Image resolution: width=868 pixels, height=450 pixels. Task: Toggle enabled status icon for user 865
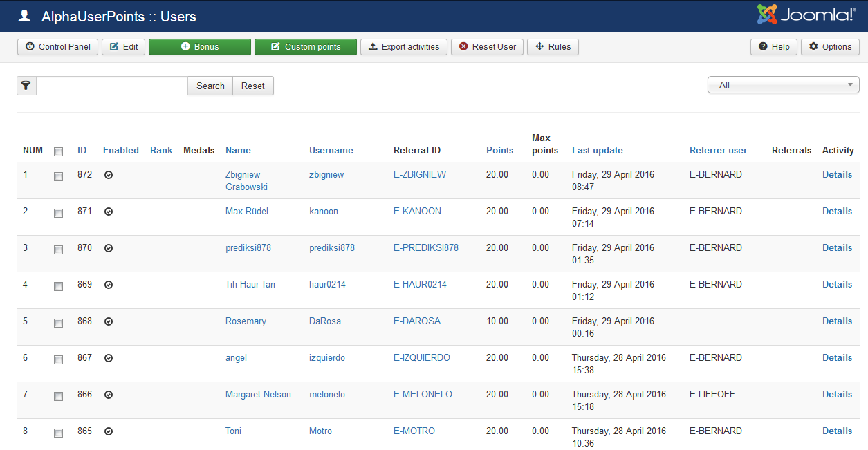click(109, 431)
